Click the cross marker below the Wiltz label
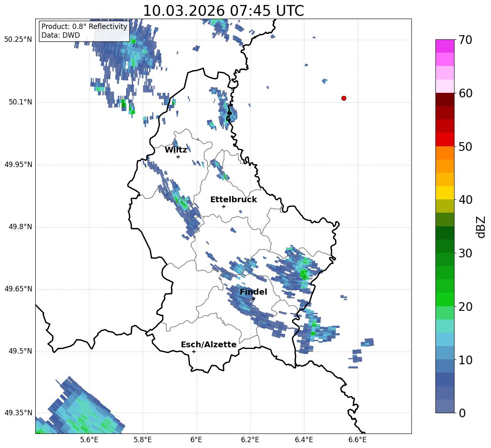 pyautogui.click(x=178, y=157)
